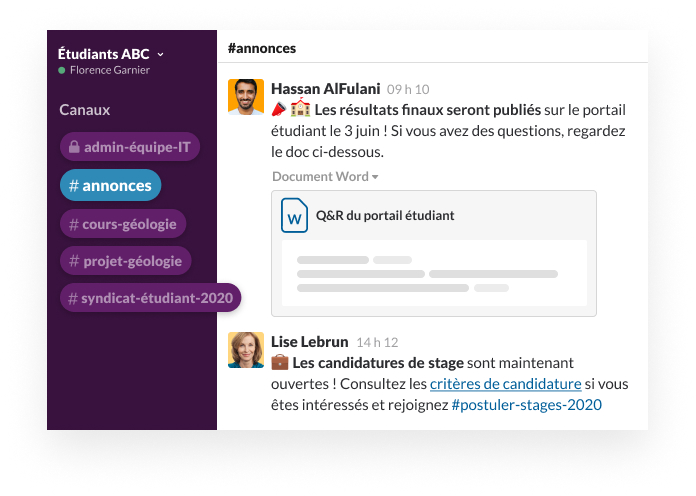The image size is (696, 496).
Task: Click the Word document file icon
Action: [x=294, y=215]
